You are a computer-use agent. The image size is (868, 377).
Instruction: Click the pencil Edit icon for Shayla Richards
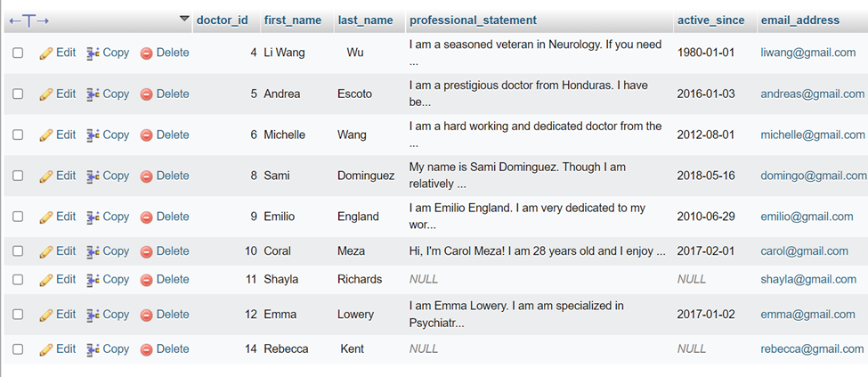pyautogui.click(x=46, y=280)
